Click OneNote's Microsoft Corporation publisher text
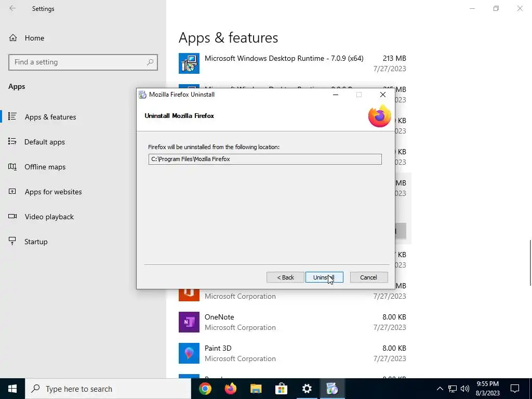The height and width of the screenshot is (399, 532). tap(240, 327)
